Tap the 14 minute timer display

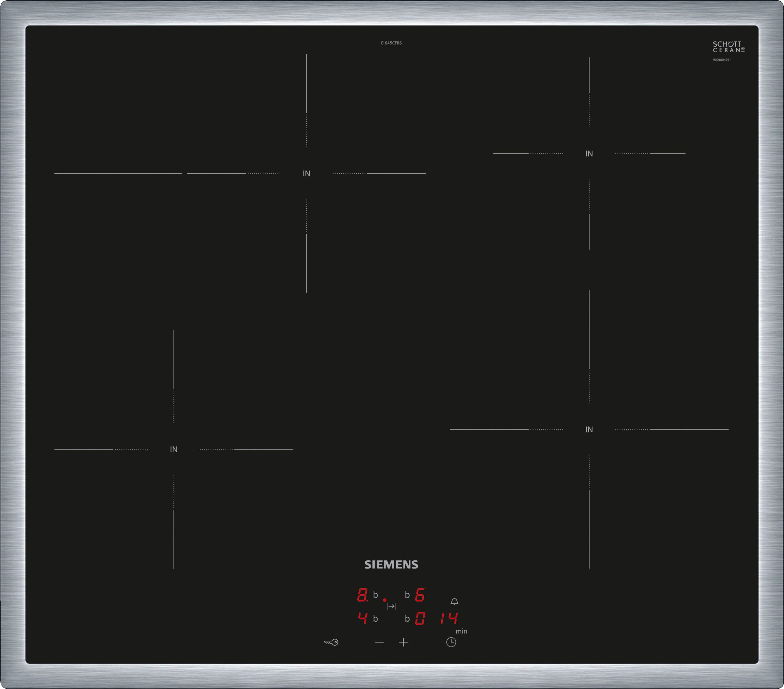tap(449, 618)
